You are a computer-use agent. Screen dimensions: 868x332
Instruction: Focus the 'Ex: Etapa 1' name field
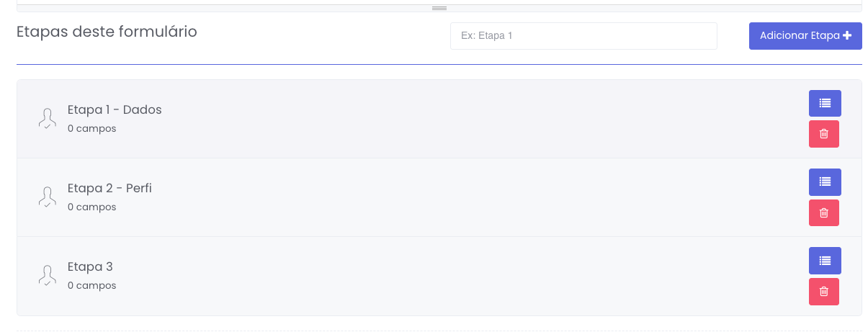point(583,36)
